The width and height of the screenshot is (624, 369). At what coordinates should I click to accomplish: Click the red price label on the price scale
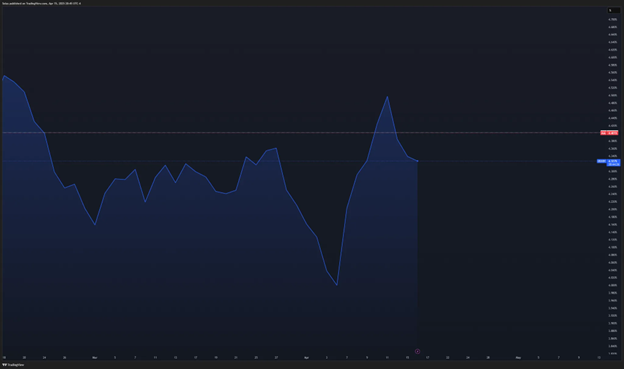pos(609,133)
